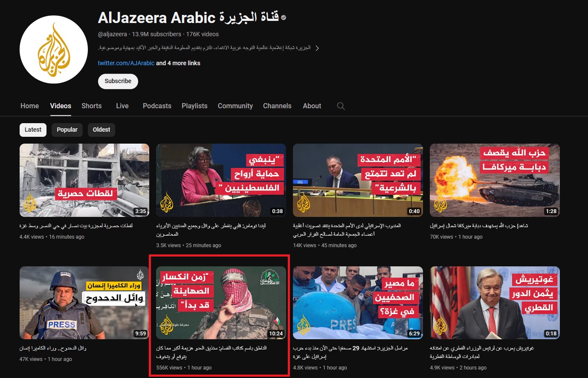The image size is (588, 378).
Task: Play the 0:18 Guterres video thumbnail
Action: [495, 303]
